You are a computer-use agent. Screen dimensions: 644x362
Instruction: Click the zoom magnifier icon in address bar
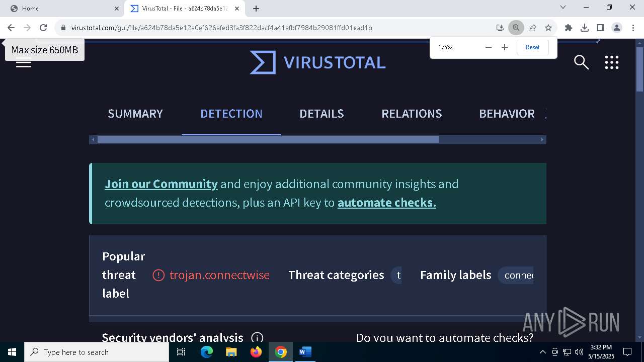(516, 28)
